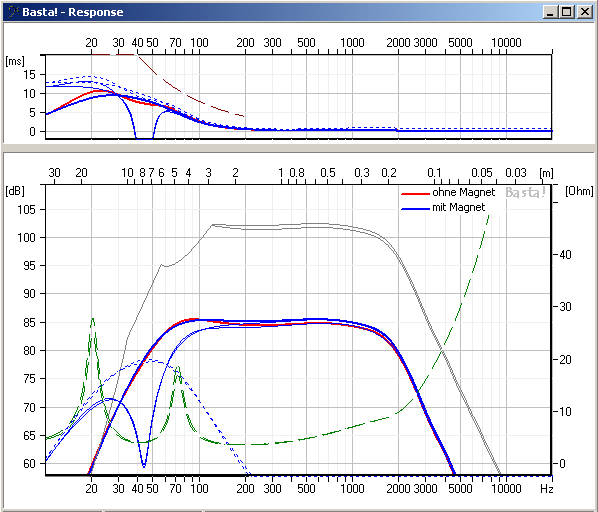Click the red 'ohne Magnet' legend line
The width and height of the screenshot is (598, 512).
pyautogui.click(x=415, y=194)
